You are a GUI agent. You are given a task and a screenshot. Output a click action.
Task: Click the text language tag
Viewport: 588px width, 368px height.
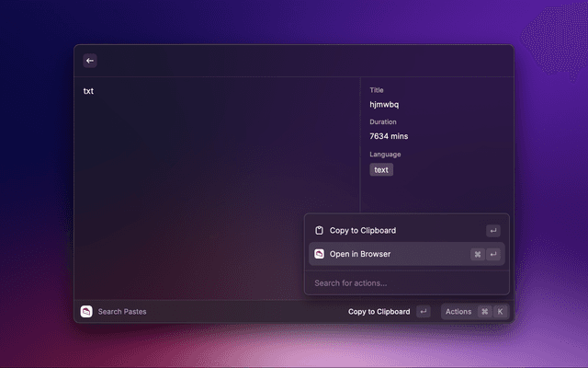pos(381,169)
